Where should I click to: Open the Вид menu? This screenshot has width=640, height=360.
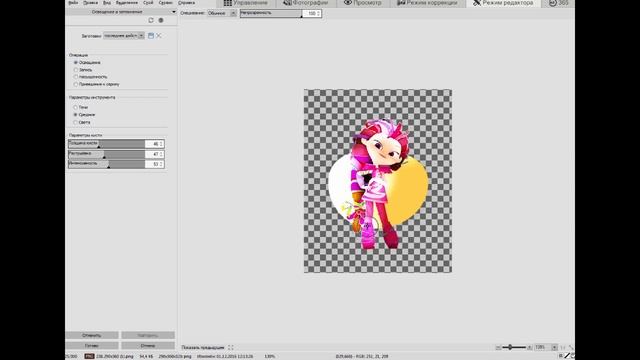[x=107, y=2]
